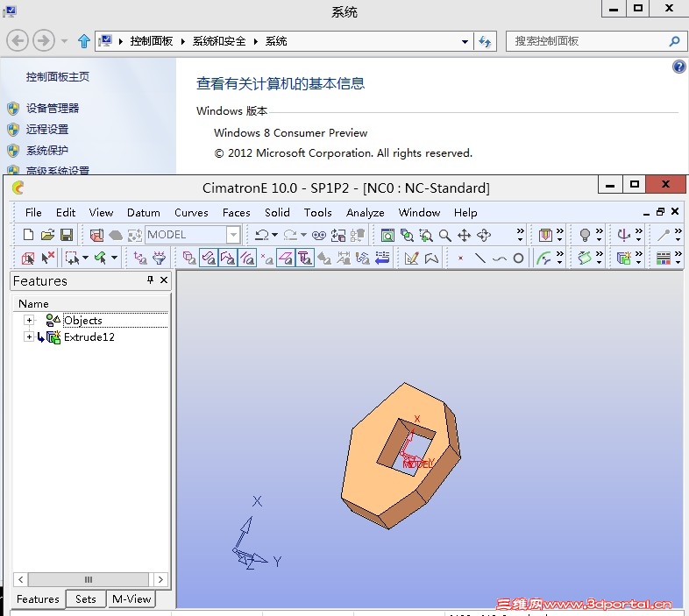Screen dimensions: 689x616
Task: Click the colored table layout icon
Action: 663,258
